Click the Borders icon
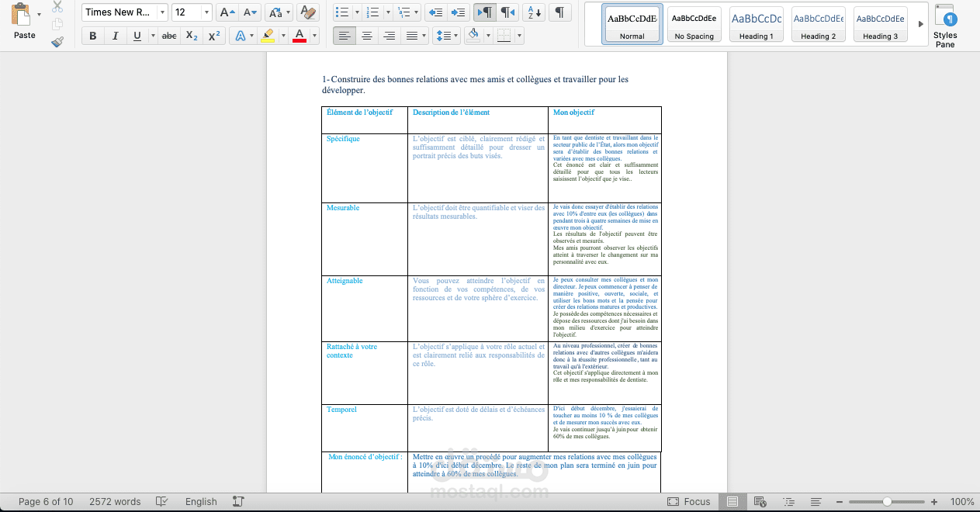The image size is (980, 512). point(504,36)
